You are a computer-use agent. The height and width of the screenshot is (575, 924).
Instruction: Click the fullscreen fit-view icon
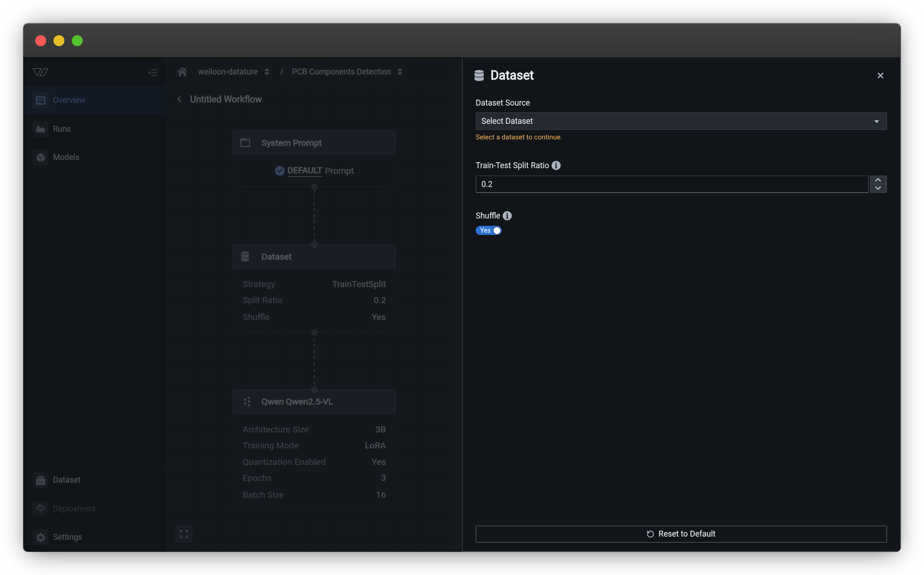pos(184,534)
